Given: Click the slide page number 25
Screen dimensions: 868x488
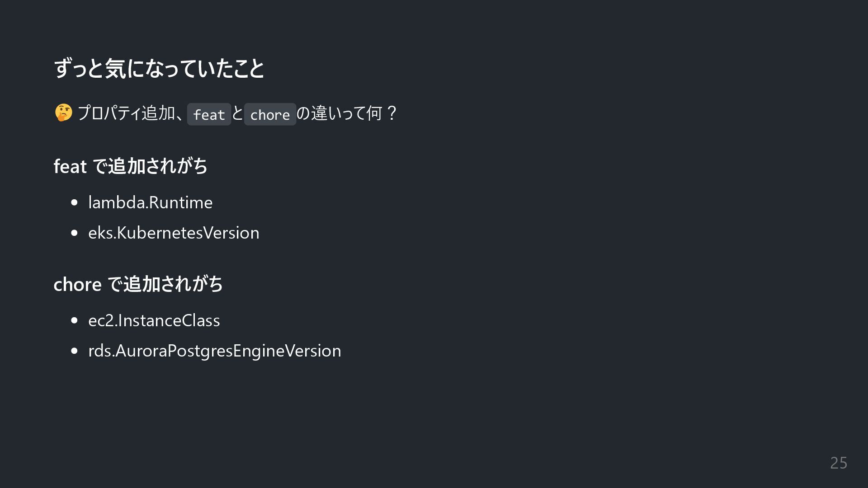Looking at the screenshot, I should pos(839,463).
